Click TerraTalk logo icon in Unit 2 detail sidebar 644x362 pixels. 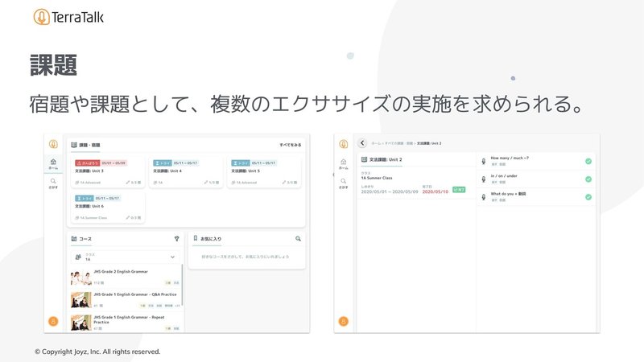coord(344,144)
